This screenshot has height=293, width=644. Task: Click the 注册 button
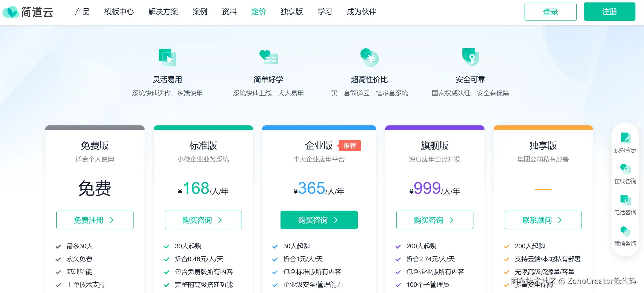609,12
